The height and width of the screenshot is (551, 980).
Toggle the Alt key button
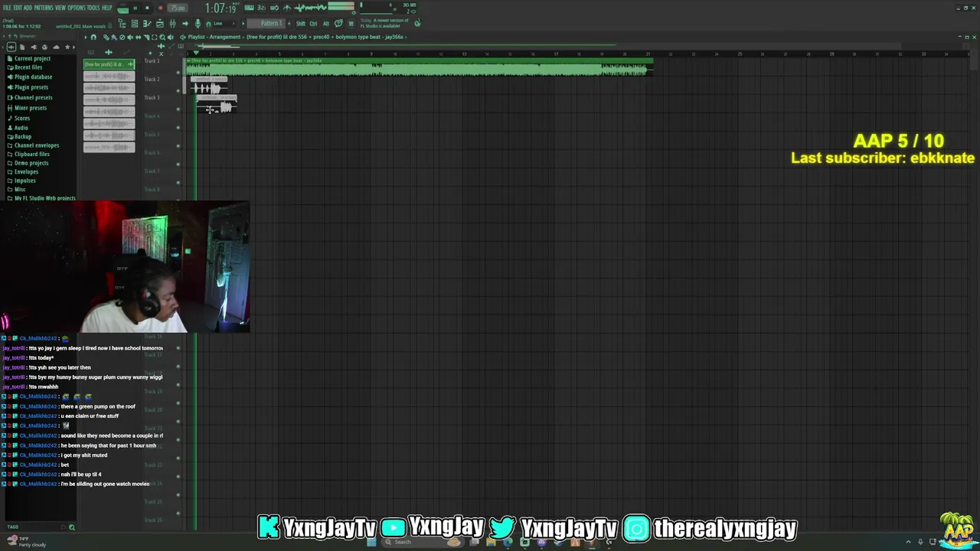click(326, 24)
